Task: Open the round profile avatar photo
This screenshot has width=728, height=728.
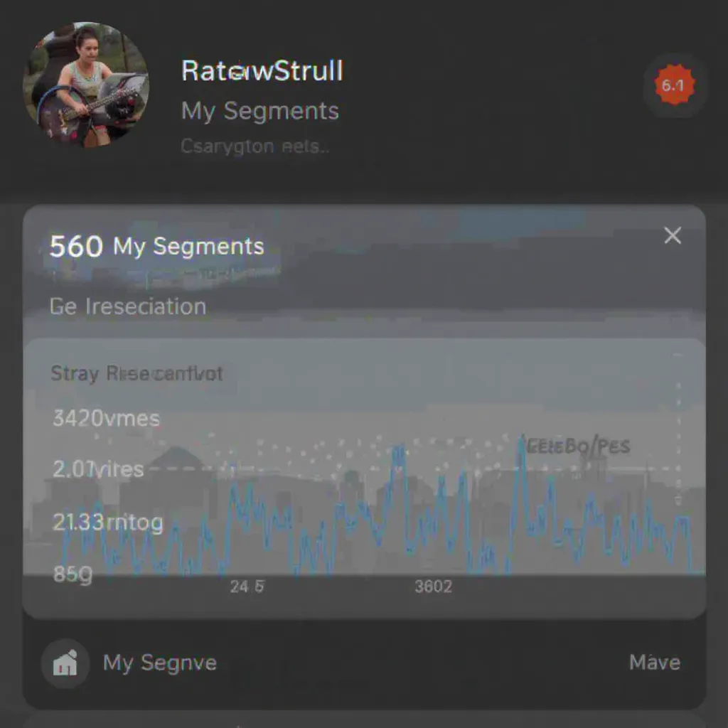Action: (x=86, y=85)
